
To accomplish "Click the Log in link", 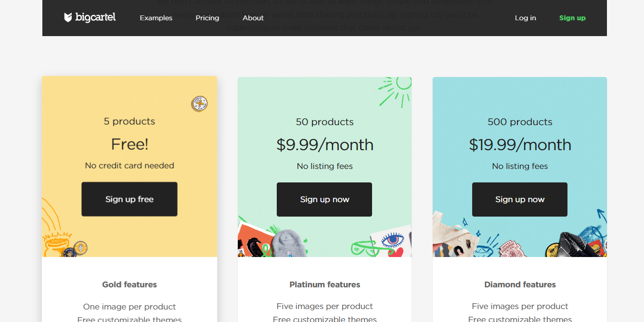I will click(526, 18).
